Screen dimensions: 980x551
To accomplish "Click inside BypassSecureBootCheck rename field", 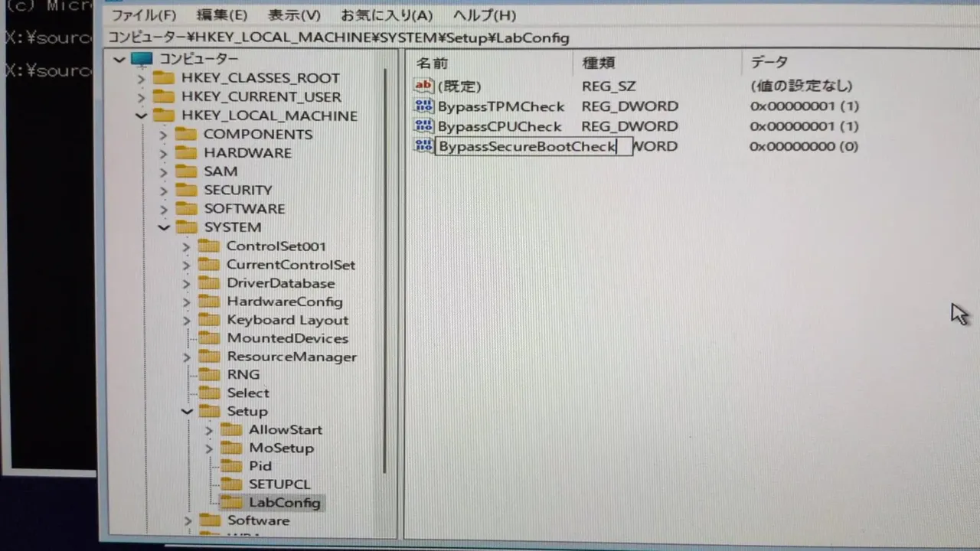I will (534, 146).
